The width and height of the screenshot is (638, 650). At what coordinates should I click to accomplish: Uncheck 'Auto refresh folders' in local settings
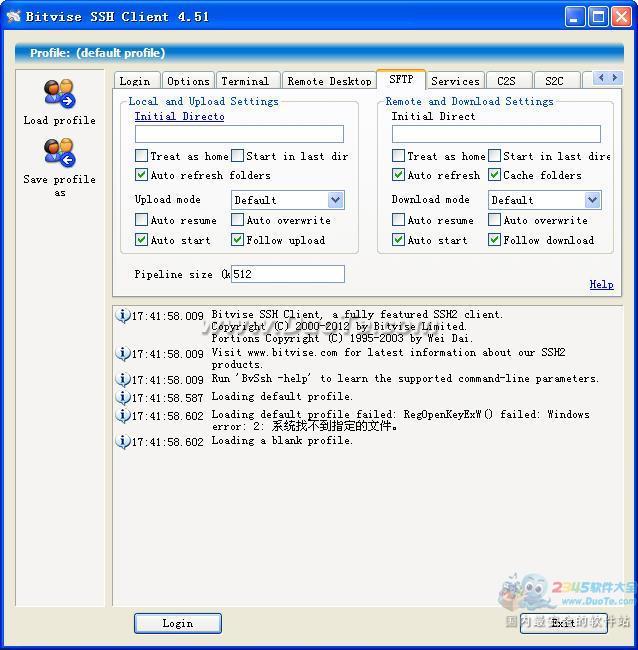click(141, 175)
